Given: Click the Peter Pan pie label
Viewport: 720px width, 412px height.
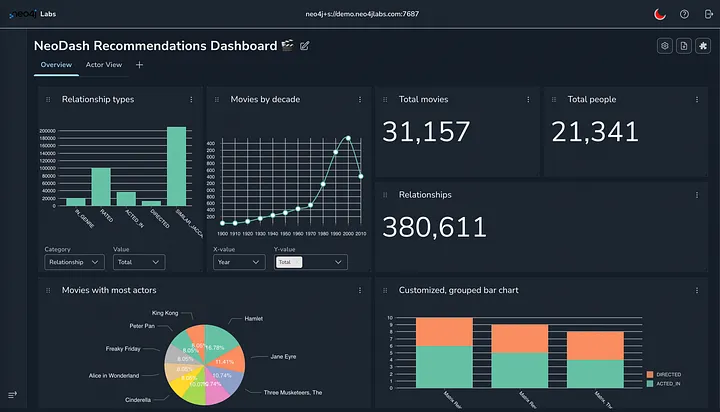Looking at the screenshot, I should [142, 326].
